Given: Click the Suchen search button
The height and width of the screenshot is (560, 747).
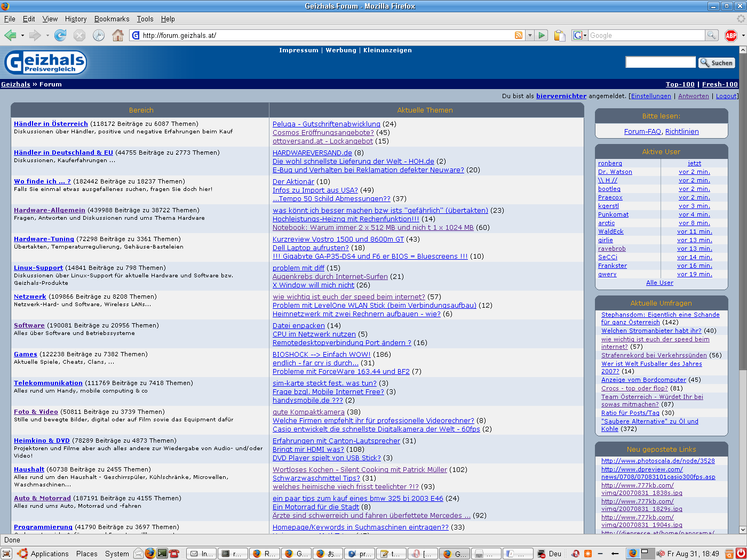Looking at the screenshot, I should pos(717,62).
